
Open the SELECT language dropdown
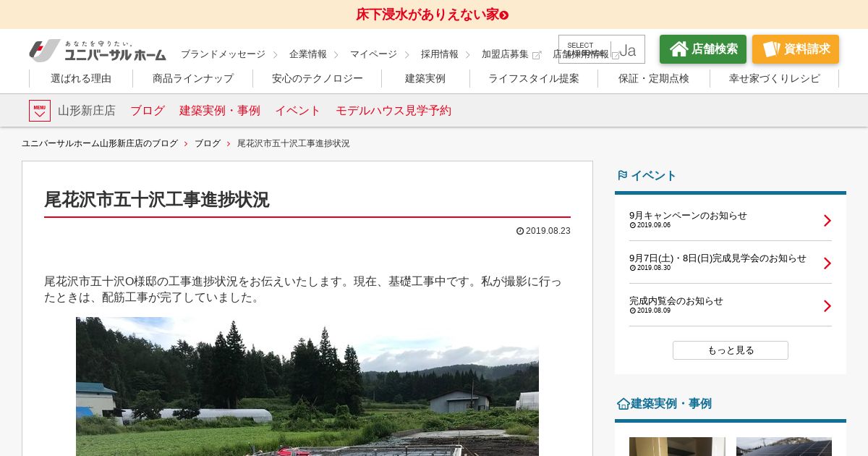602,49
